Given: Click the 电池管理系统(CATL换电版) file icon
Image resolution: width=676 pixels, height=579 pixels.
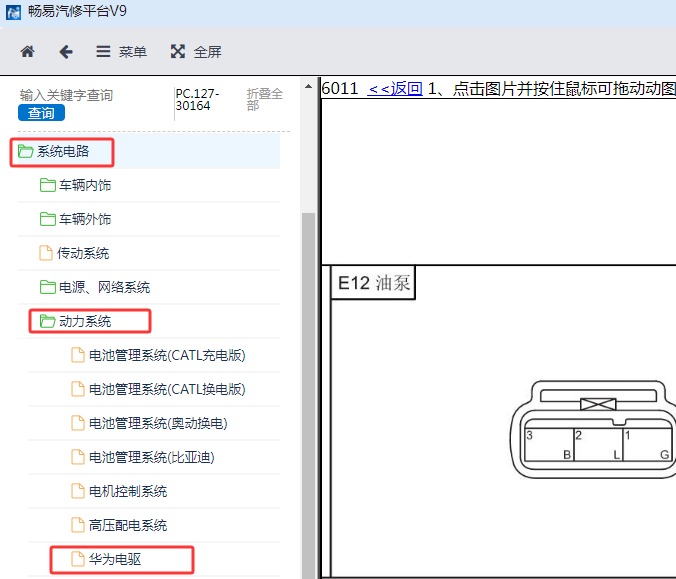Looking at the screenshot, I should (x=78, y=389).
